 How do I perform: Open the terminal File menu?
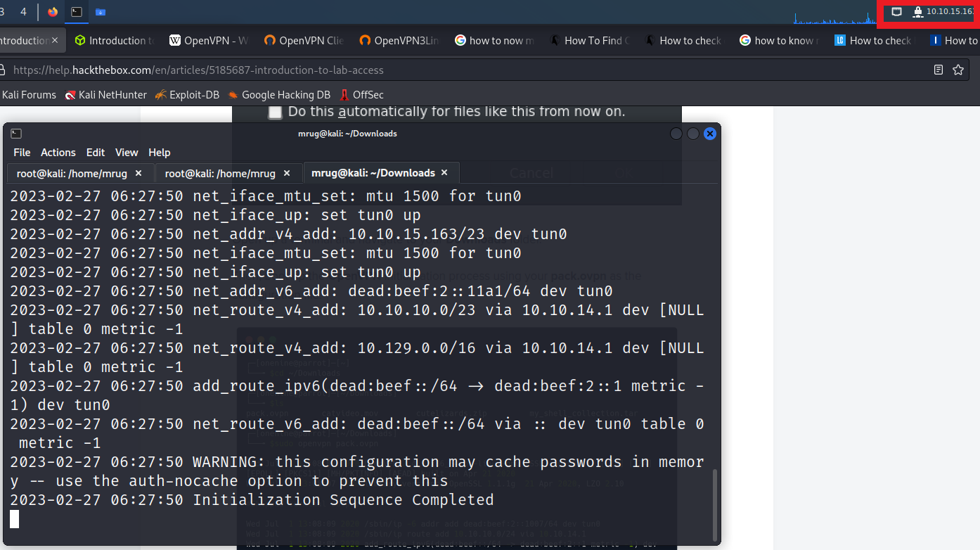pos(22,153)
